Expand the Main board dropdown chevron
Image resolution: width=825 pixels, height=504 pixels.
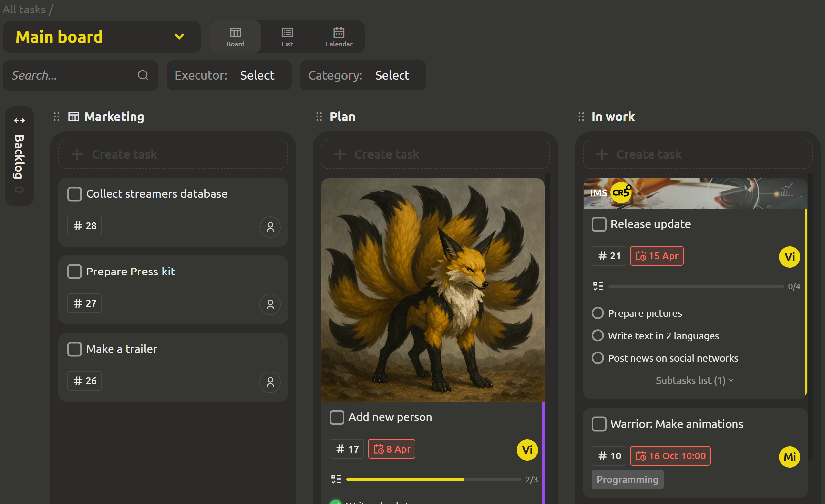(179, 36)
